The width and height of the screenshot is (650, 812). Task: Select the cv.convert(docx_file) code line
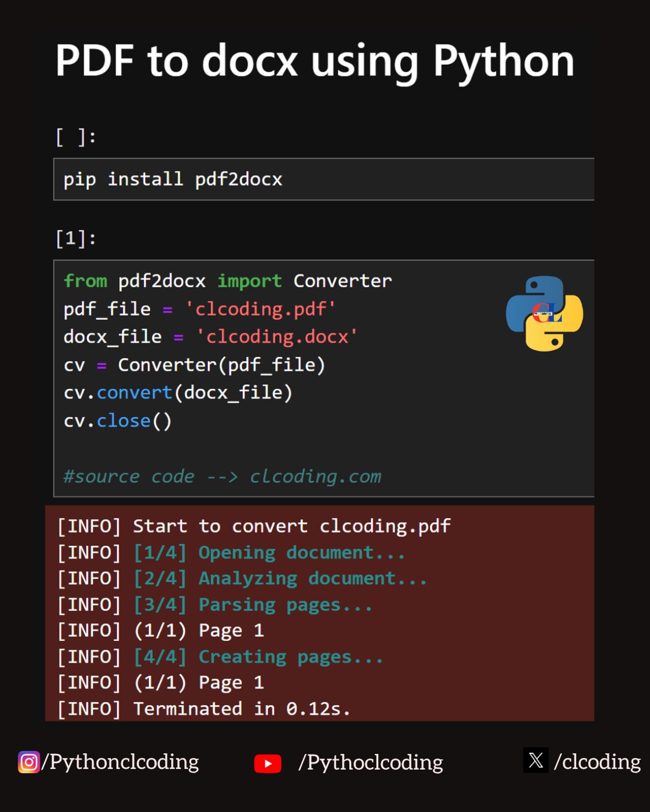point(179,392)
